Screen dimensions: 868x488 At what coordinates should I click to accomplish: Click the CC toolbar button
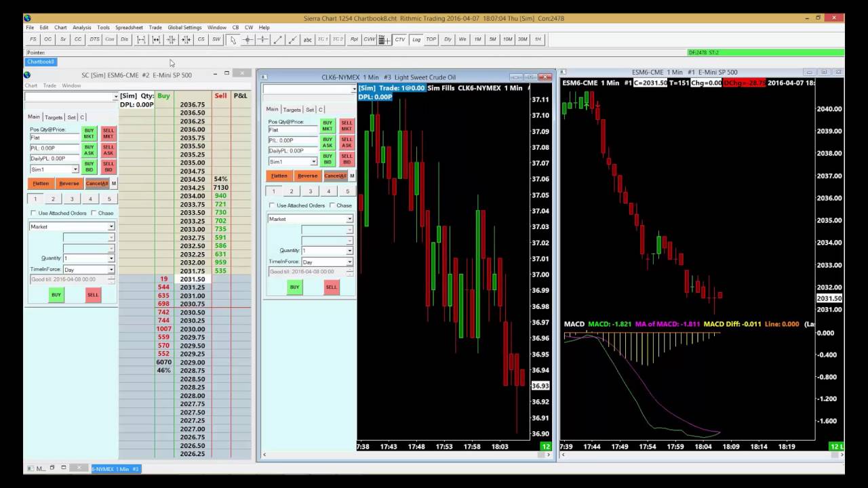coord(78,39)
